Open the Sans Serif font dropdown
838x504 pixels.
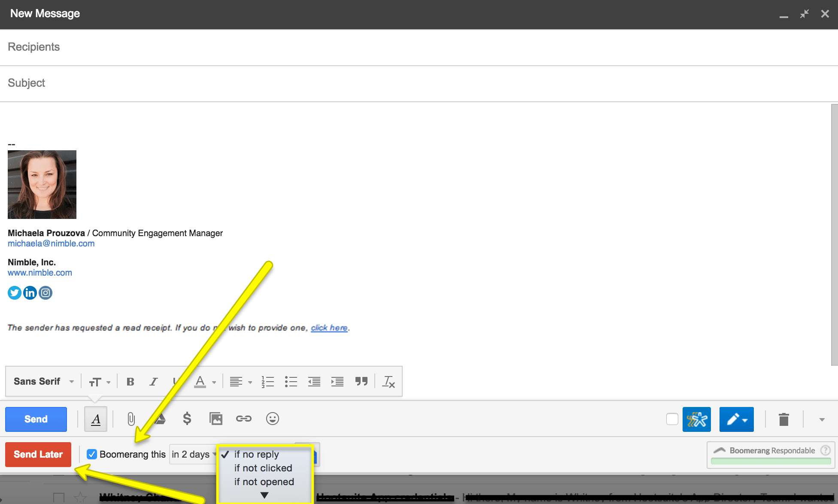tap(43, 382)
